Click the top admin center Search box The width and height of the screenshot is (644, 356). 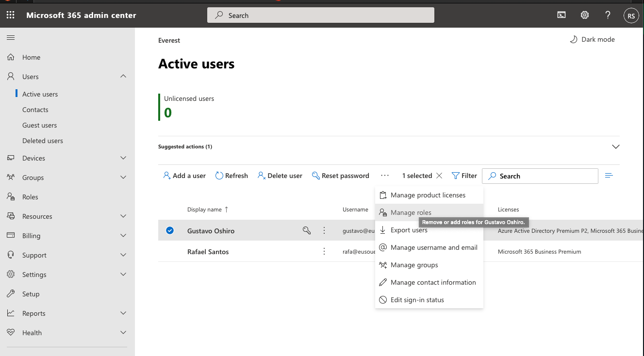pyautogui.click(x=321, y=15)
